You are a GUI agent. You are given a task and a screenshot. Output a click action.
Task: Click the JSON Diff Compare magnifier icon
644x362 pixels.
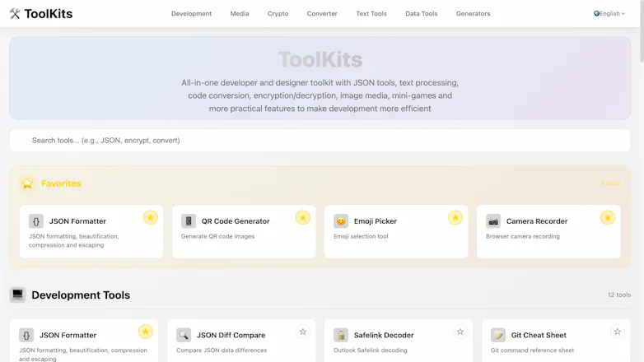184,335
